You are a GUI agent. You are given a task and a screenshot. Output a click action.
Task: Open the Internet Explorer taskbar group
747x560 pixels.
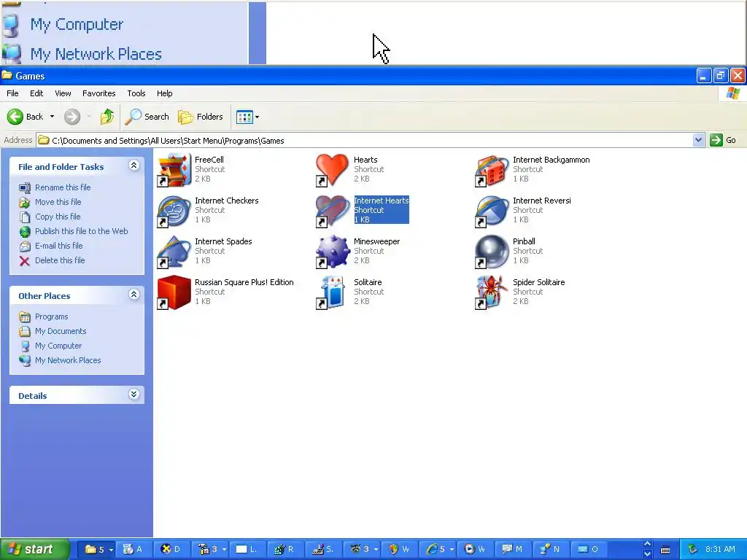click(439, 549)
